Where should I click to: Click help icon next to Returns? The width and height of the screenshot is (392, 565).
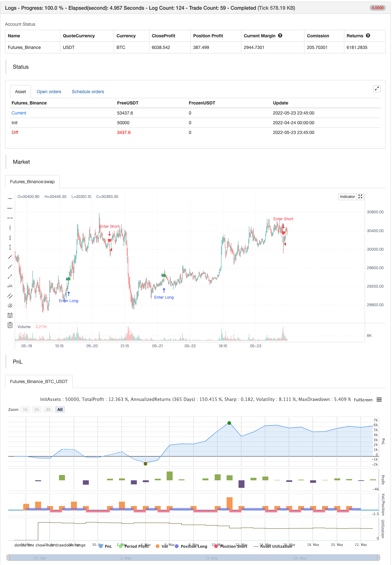coord(368,36)
